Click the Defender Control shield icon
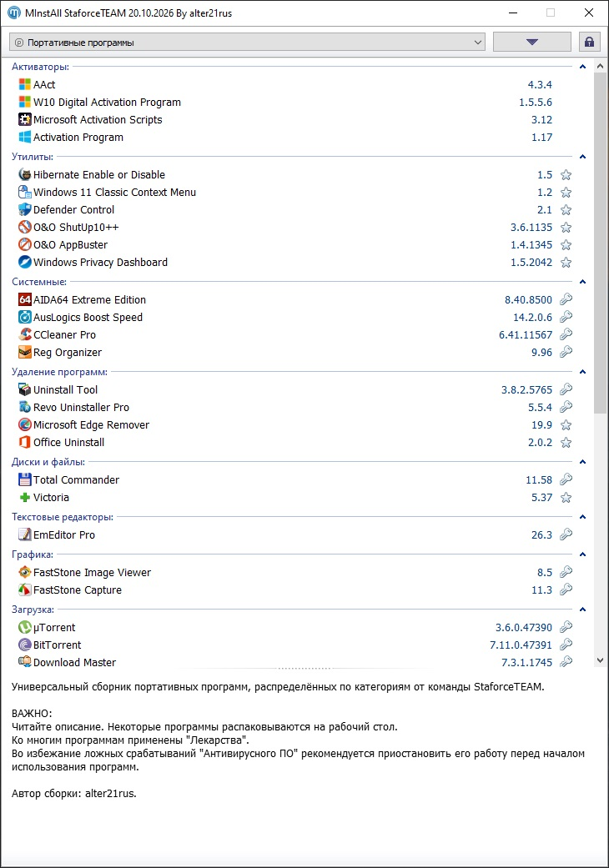Screen dimensions: 609x868 click(24, 210)
